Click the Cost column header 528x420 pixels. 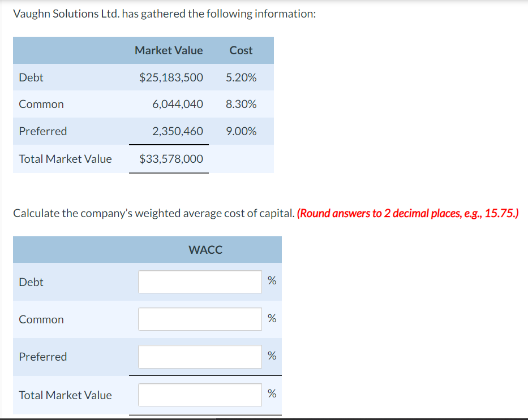pos(241,50)
